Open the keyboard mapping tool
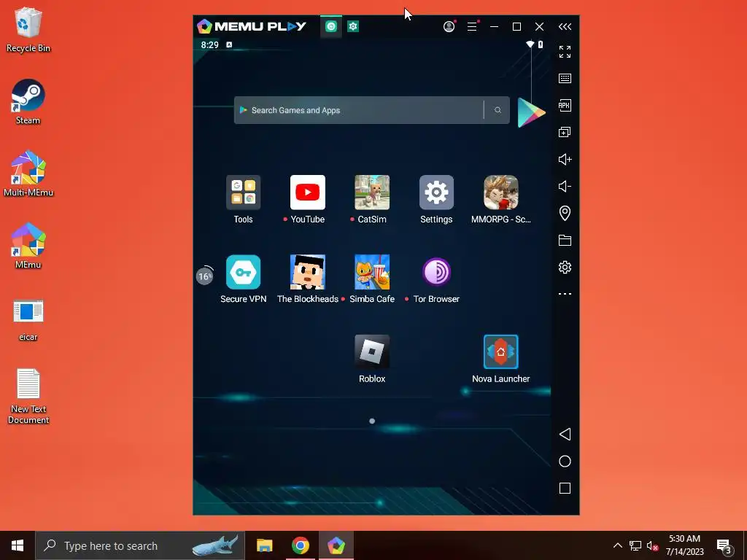747x560 pixels. (565, 78)
